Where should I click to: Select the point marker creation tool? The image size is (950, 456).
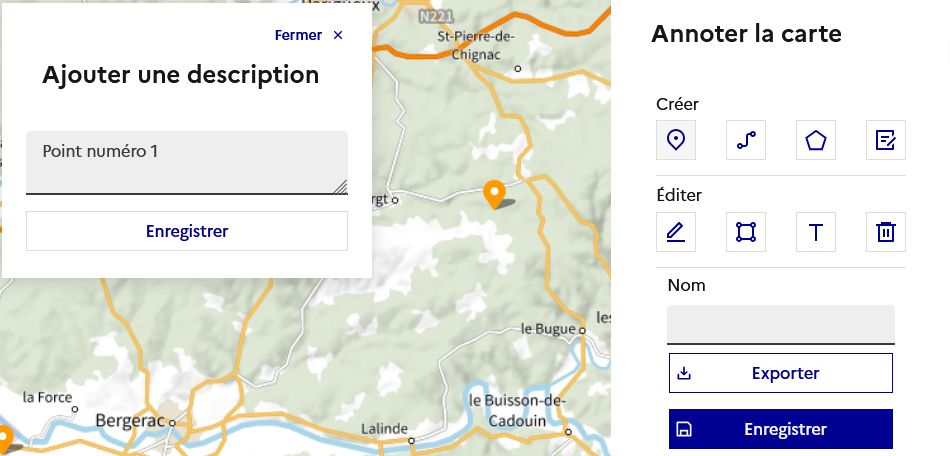(676, 140)
